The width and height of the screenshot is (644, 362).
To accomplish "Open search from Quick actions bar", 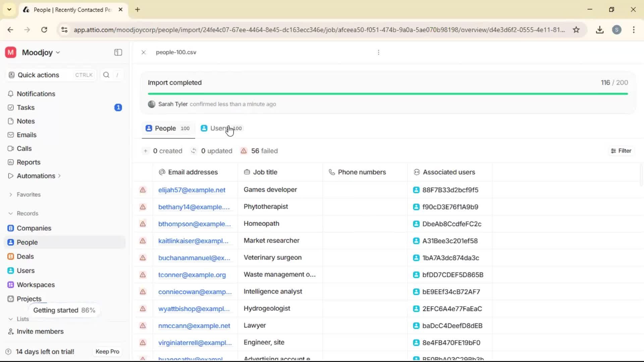I will (106, 75).
